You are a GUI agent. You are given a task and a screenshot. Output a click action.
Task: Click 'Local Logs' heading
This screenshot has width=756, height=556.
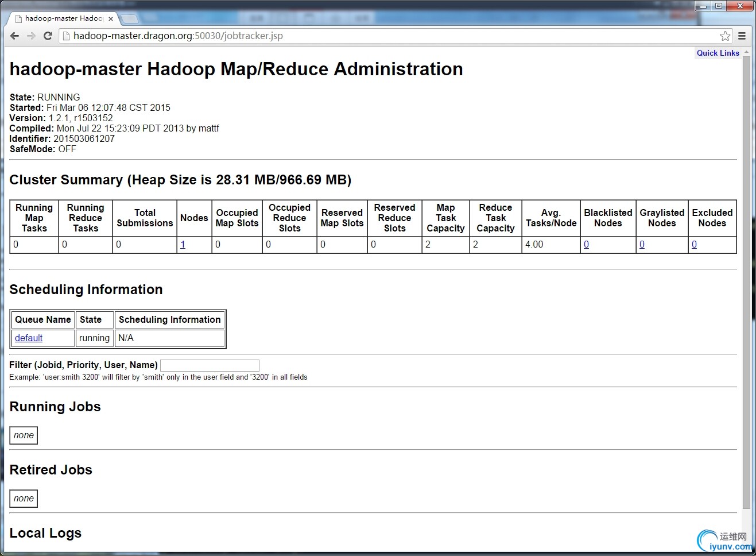pyautogui.click(x=45, y=533)
